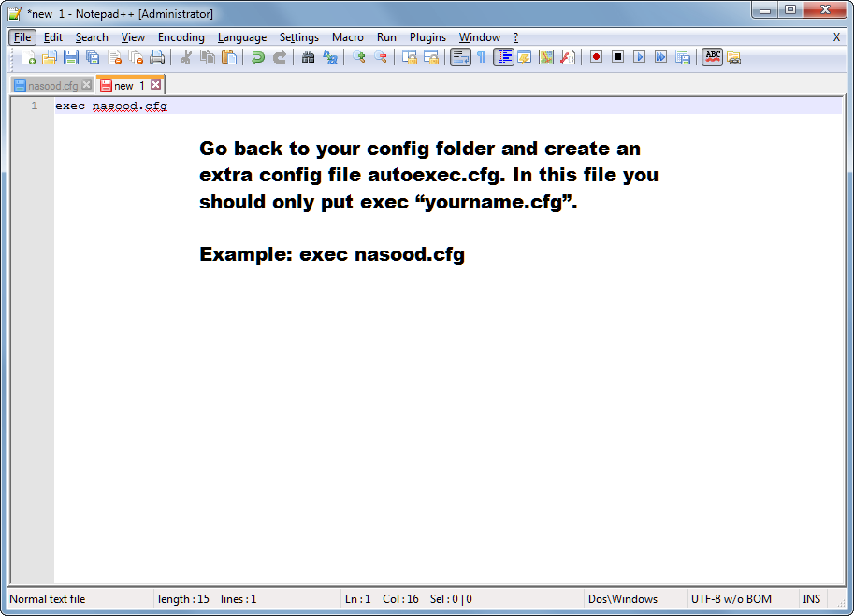The width and height of the screenshot is (854, 616).
Task: Click the Playback macro play icon
Action: [640, 58]
